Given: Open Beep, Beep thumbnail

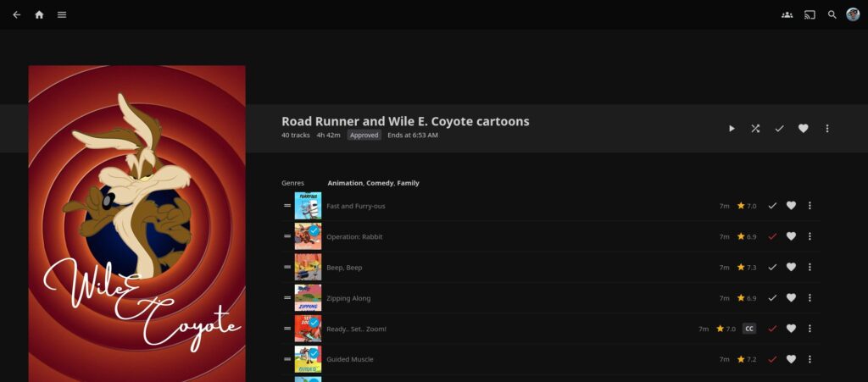Looking at the screenshot, I should [308, 267].
